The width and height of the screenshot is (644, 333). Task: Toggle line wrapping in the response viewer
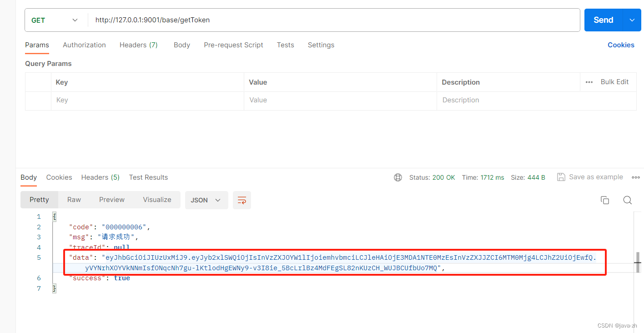(x=241, y=200)
